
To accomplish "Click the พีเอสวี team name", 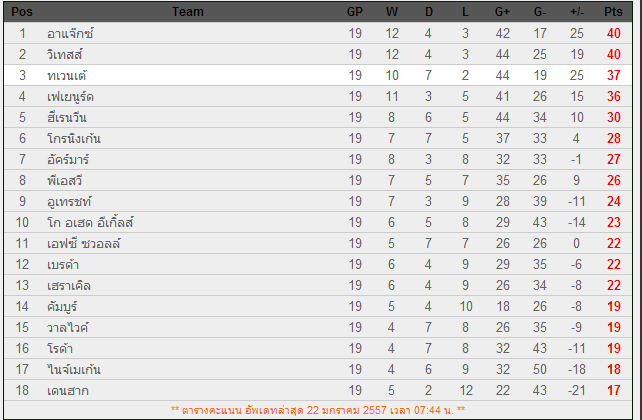I will point(66,180).
